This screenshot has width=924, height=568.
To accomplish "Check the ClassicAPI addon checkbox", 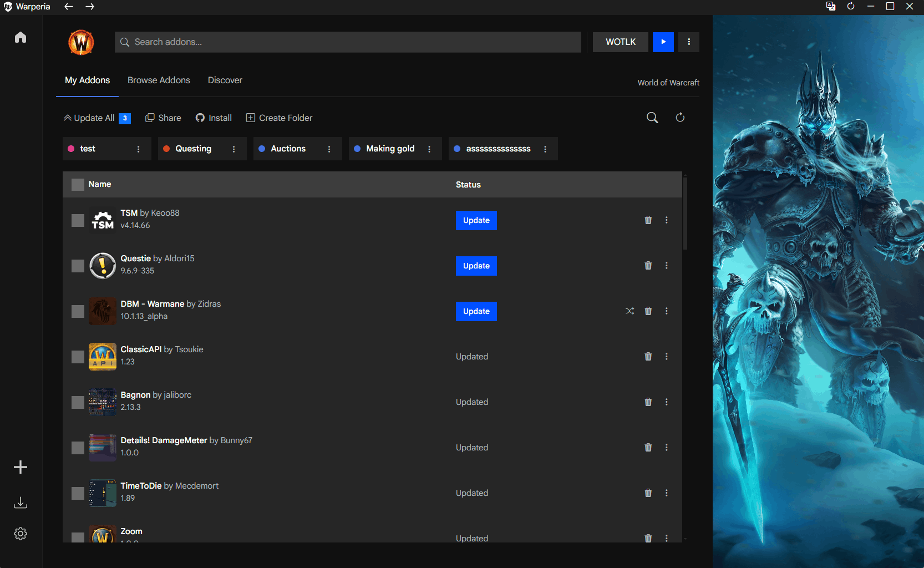I will (x=78, y=357).
